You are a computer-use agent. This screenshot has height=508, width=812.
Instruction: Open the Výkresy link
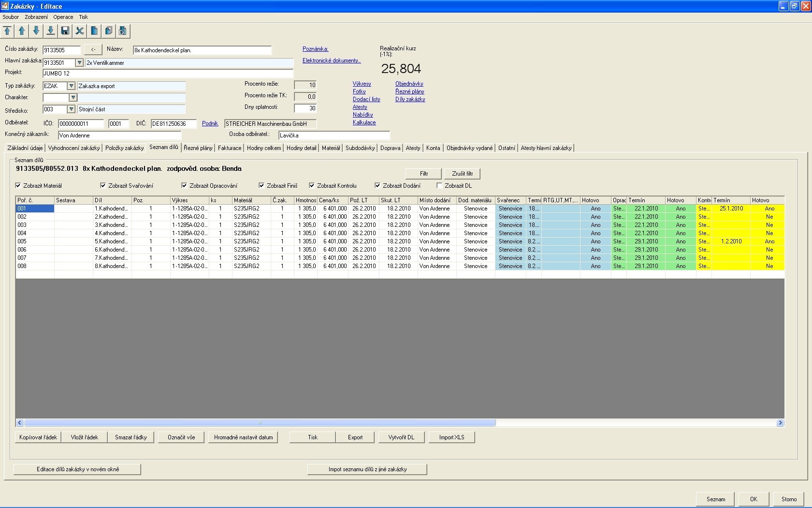[x=362, y=84]
